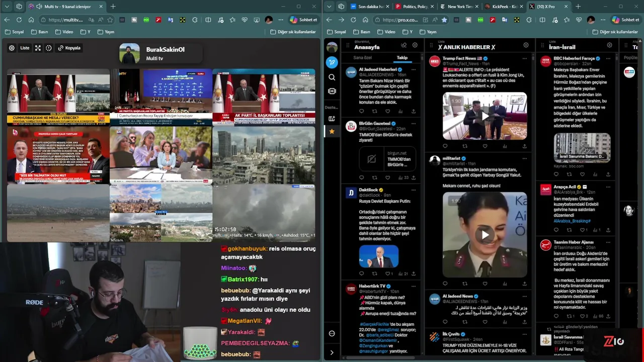
Task: Switch to Takip tab
Action: [402, 57]
